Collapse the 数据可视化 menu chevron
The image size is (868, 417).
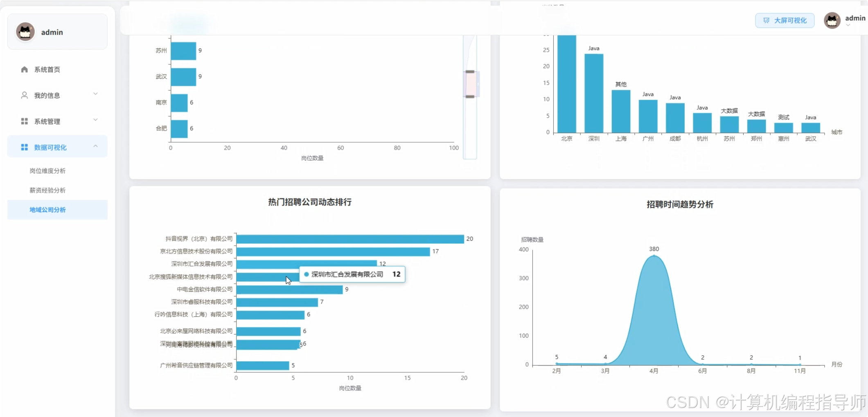[x=95, y=146]
